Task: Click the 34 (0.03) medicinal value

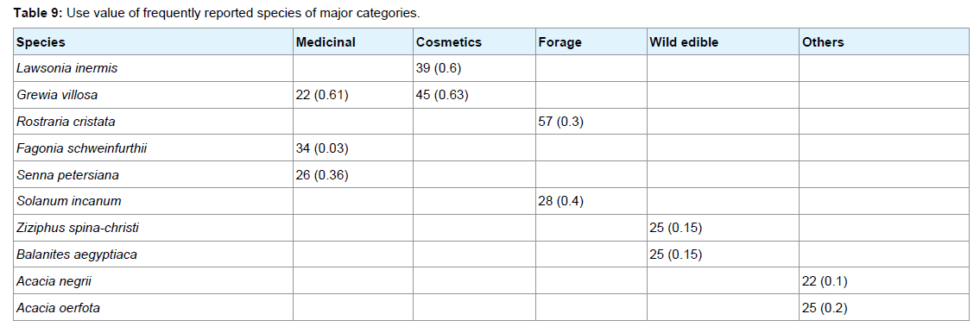Action: (x=322, y=148)
